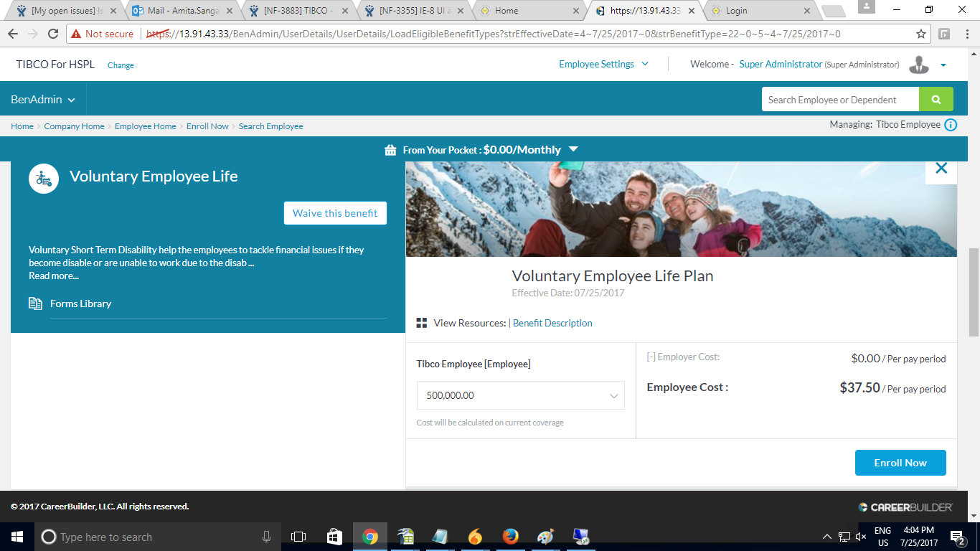Close the Voluntary Employee Life Plan panel
This screenshot has width=980, height=551.
click(x=941, y=169)
